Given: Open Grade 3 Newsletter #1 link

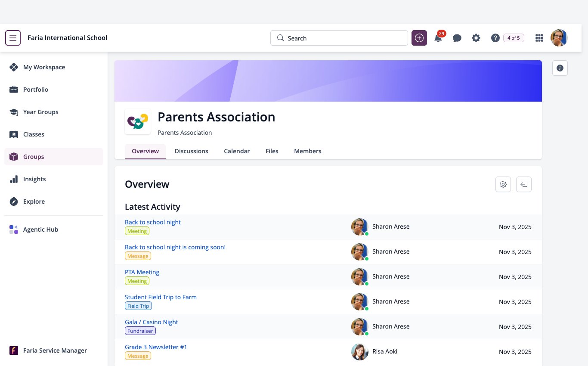Looking at the screenshot, I should coord(156,347).
